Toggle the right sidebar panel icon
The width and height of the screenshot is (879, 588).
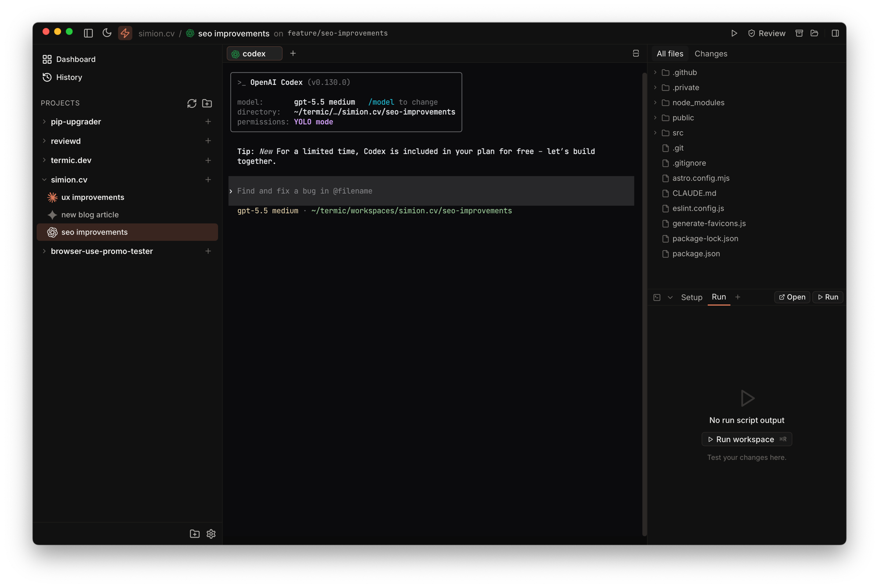pos(835,33)
